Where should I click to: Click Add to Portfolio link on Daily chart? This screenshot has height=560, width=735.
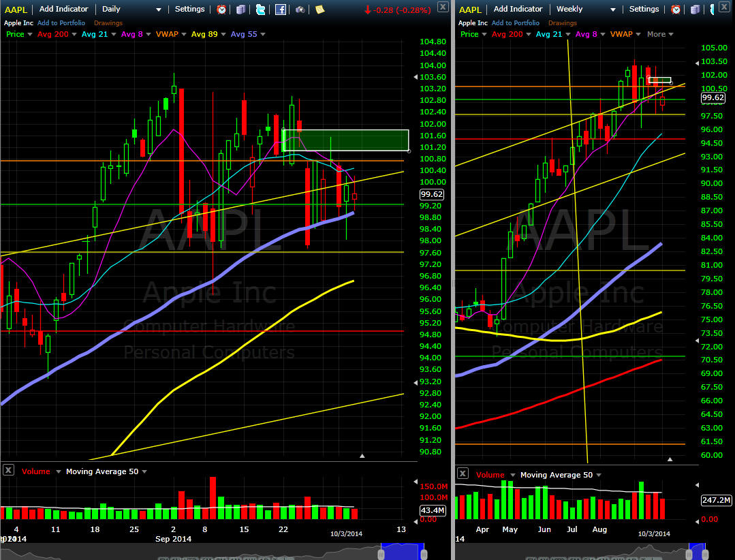coord(61,22)
